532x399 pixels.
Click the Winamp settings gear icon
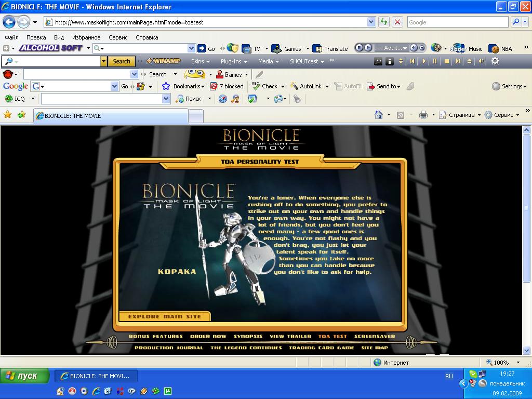click(x=495, y=61)
